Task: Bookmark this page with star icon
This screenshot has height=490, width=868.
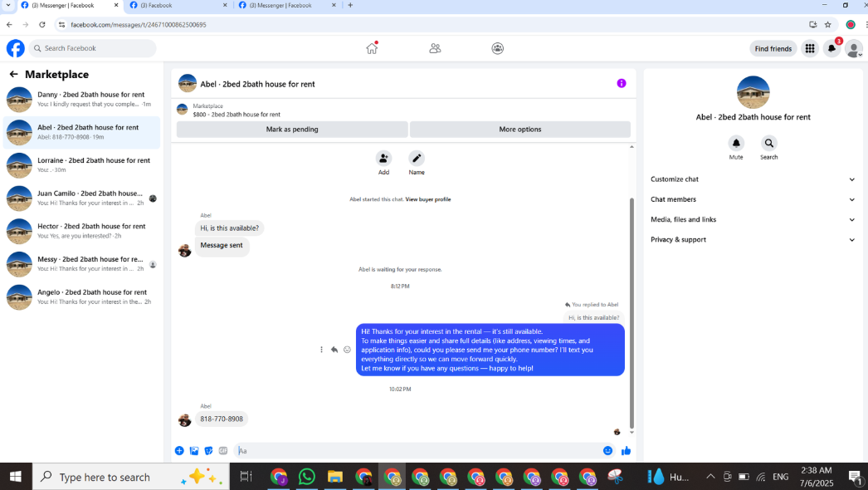Action: pos(827,24)
